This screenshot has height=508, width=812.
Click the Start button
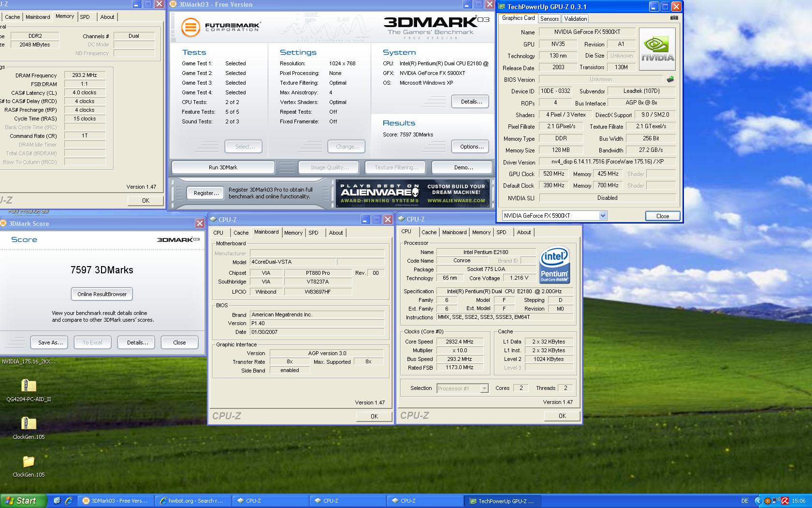(x=23, y=501)
